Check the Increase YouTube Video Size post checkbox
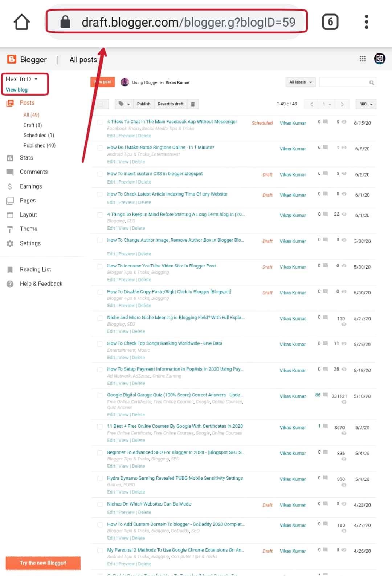Viewport: 392px width, 584px height. tap(100, 266)
